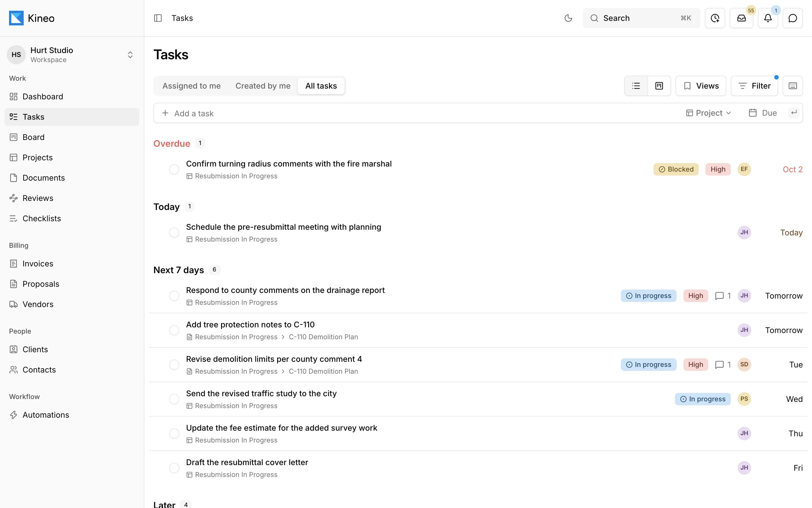The height and width of the screenshot is (508, 812).
Task: Check off Draft the resubmittal cover letter
Action: click(x=174, y=468)
